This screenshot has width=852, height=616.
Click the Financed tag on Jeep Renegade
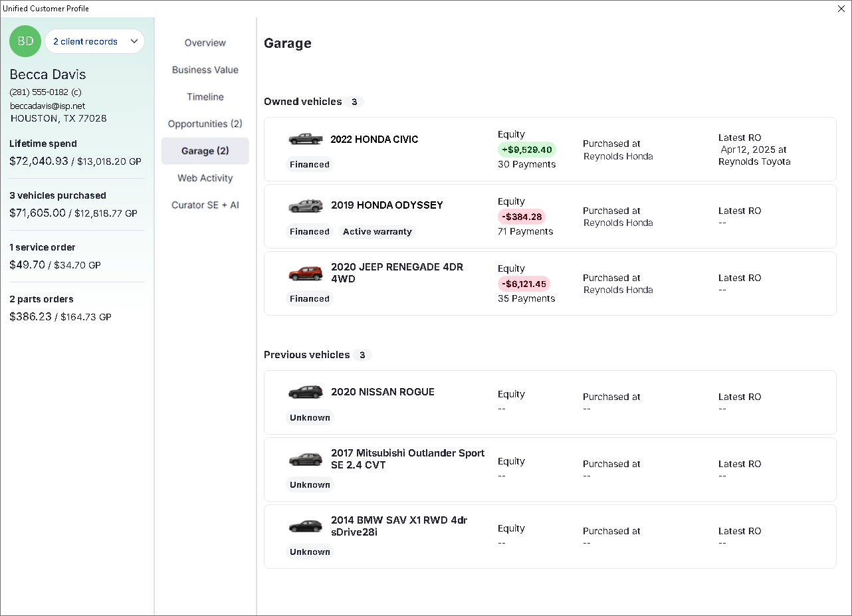(310, 298)
